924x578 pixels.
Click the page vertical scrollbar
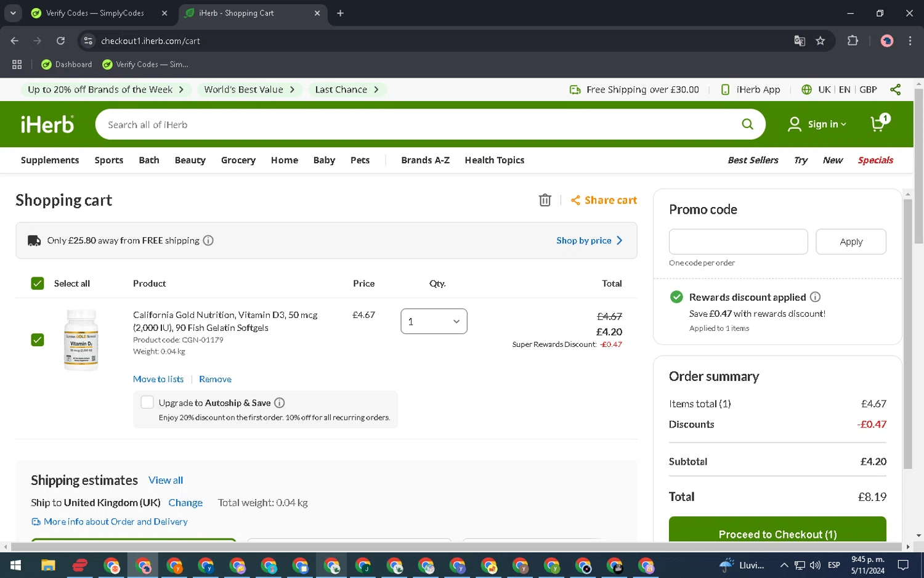click(918, 166)
